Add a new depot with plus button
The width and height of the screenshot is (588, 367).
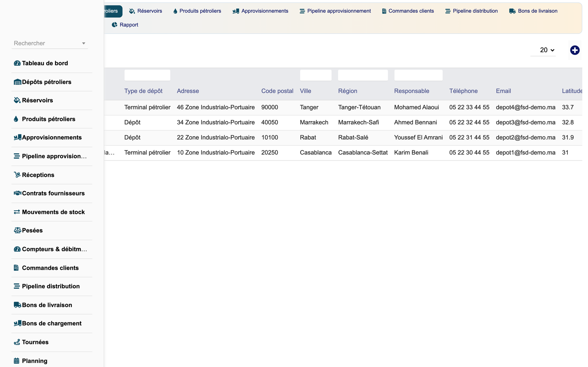[575, 50]
